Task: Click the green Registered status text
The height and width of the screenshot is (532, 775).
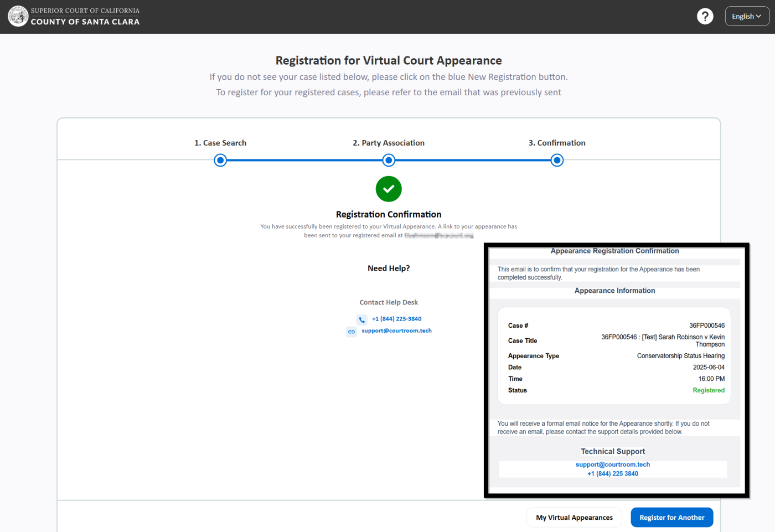Action: pyautogui.click(x=709, y=390)
